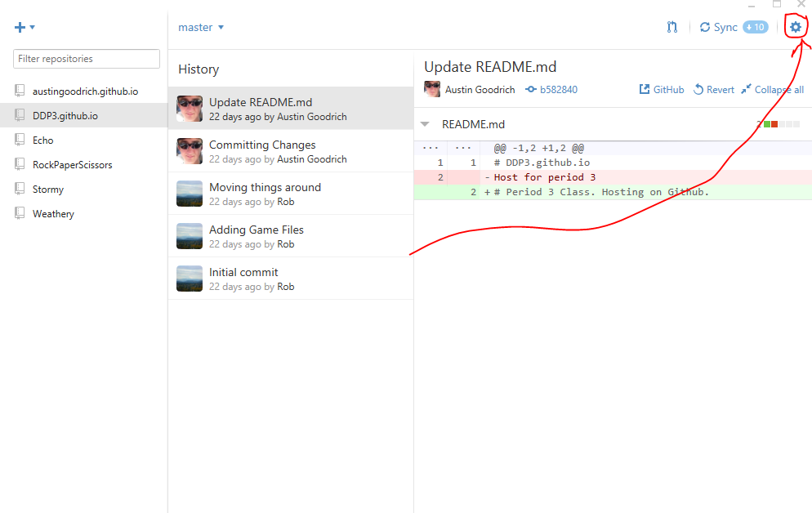Click Adding Game Files commit avatar thumbnail
The width and height of the screenshot is (812, 513).
click(x=190, y=236)
